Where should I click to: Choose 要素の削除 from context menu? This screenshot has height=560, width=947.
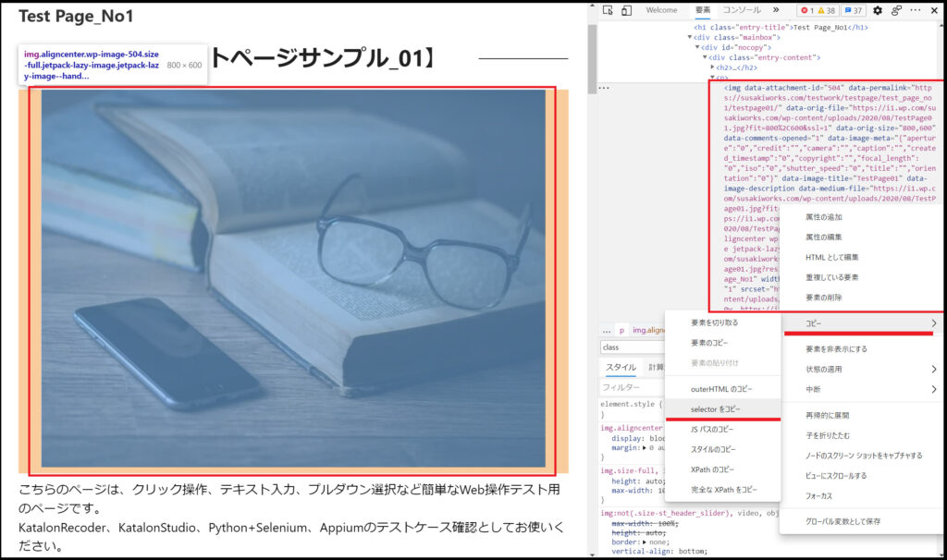point(823,298)
